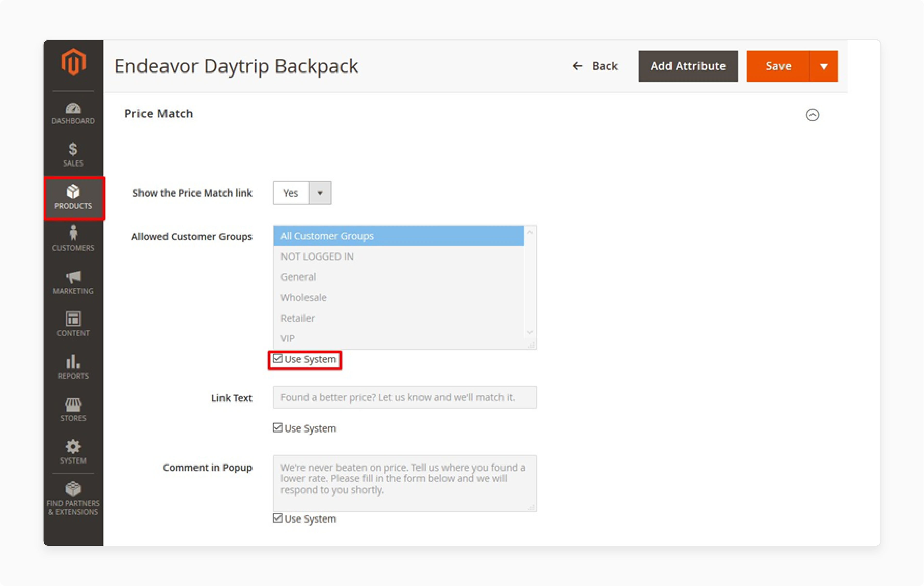Select the VIP customer group
The width and height of the screenshot is (924, 586).
click(399, 339)
